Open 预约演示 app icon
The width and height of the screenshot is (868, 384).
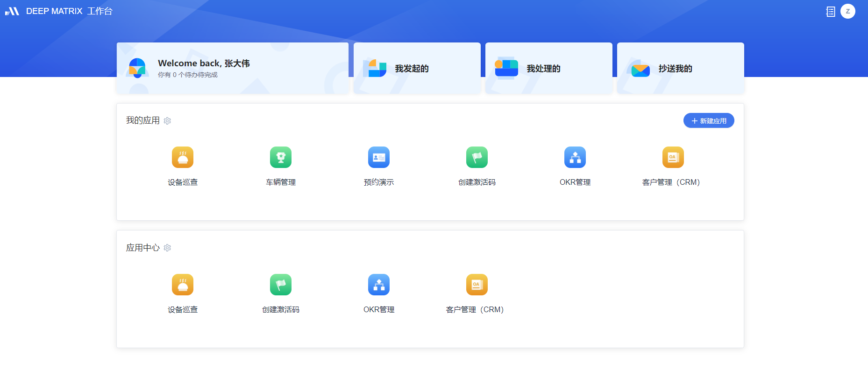coord(379,157)
